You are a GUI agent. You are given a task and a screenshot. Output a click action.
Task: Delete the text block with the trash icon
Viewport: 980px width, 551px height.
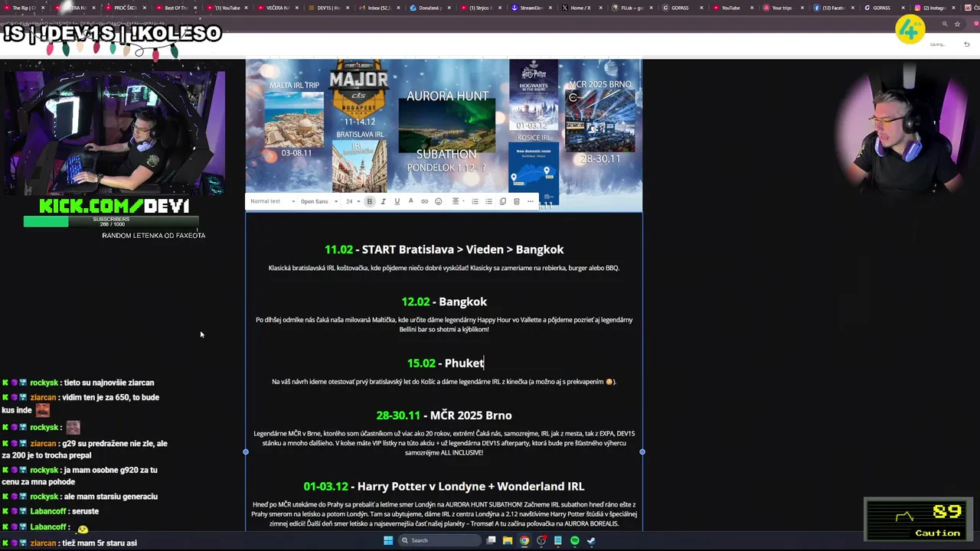tap(516, 201)
